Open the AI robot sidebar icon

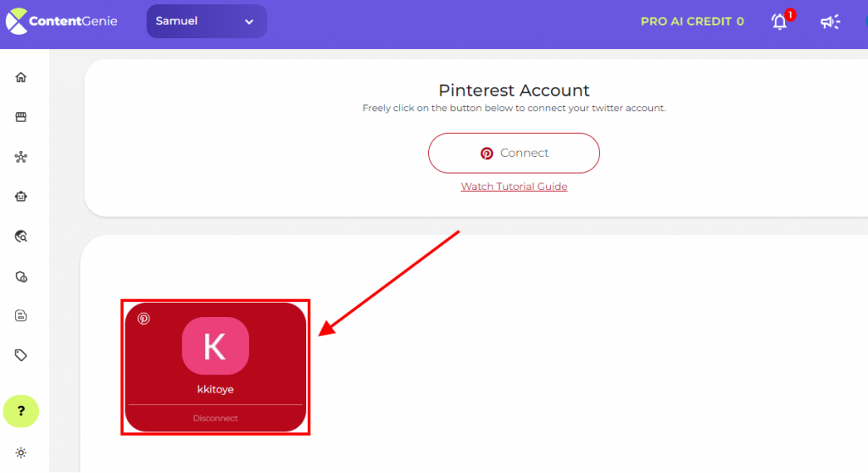[21, 197]
